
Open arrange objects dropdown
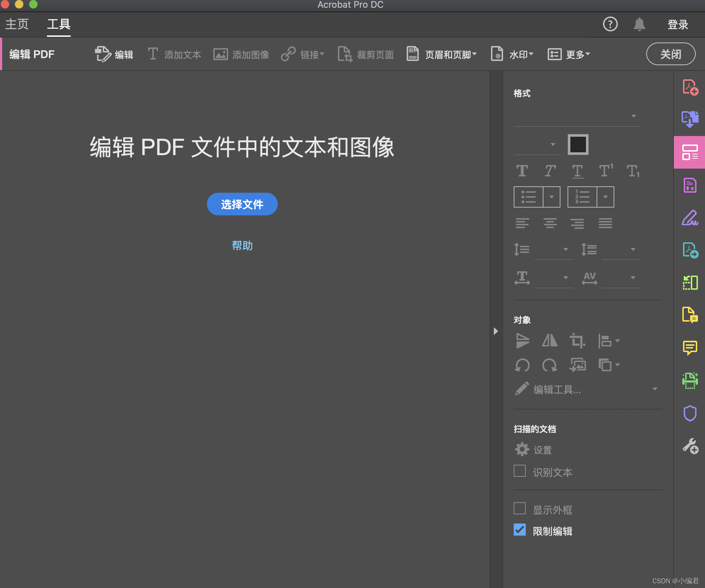[609, 365]
